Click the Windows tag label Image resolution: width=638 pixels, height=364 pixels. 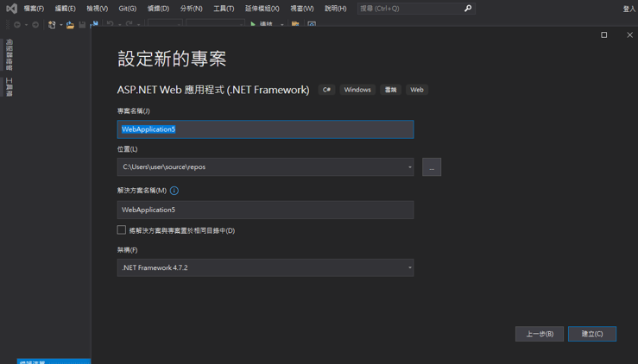point(357,90)
